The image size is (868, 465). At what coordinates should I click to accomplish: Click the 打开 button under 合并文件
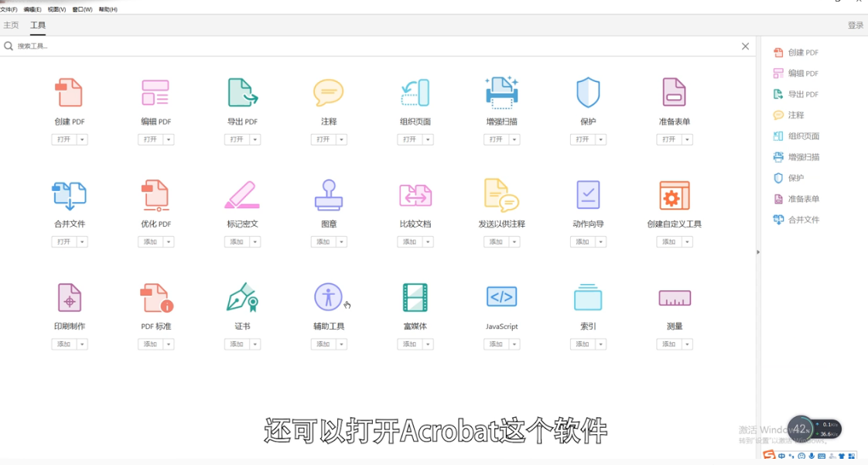tap(63, 242)
